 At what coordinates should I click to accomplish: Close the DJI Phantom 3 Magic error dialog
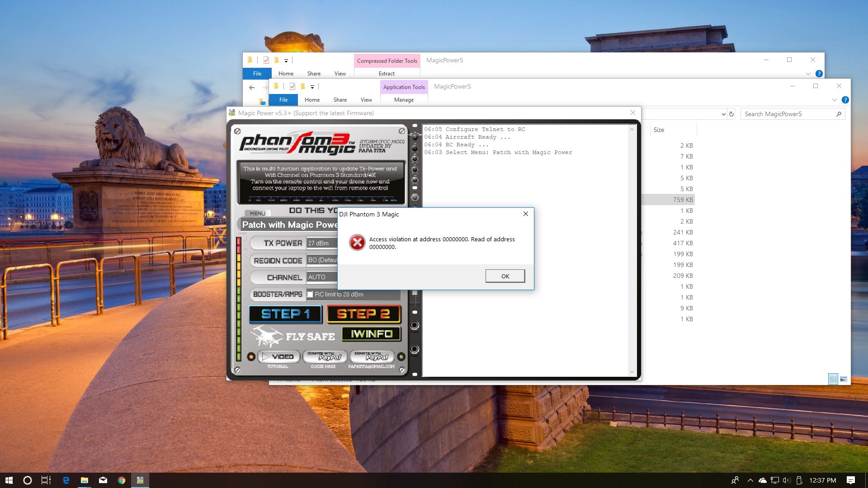525,214
